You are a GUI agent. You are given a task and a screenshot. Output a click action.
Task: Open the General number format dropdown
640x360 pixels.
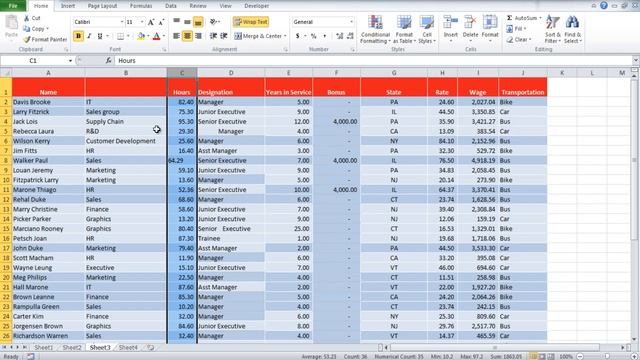(351, 22)
